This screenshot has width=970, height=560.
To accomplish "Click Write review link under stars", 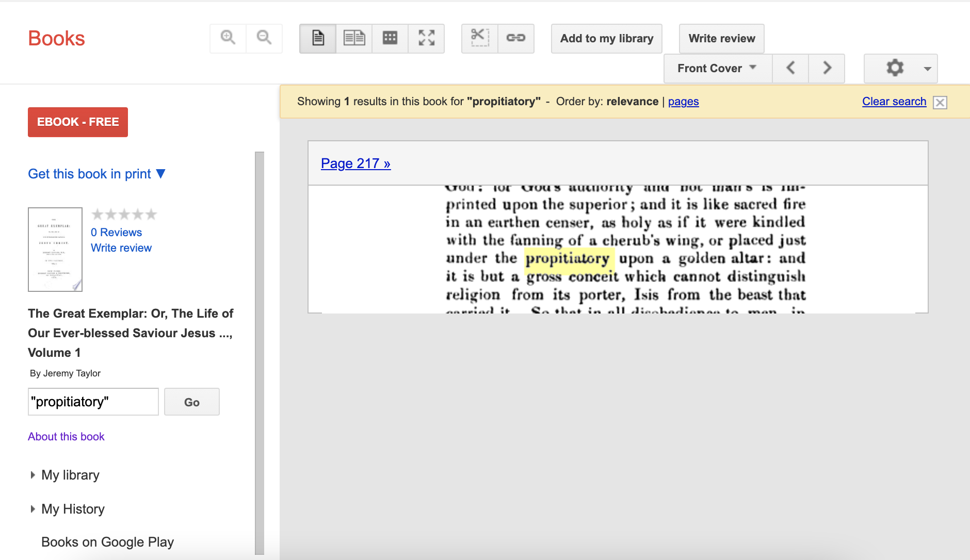I will point(121,248).
